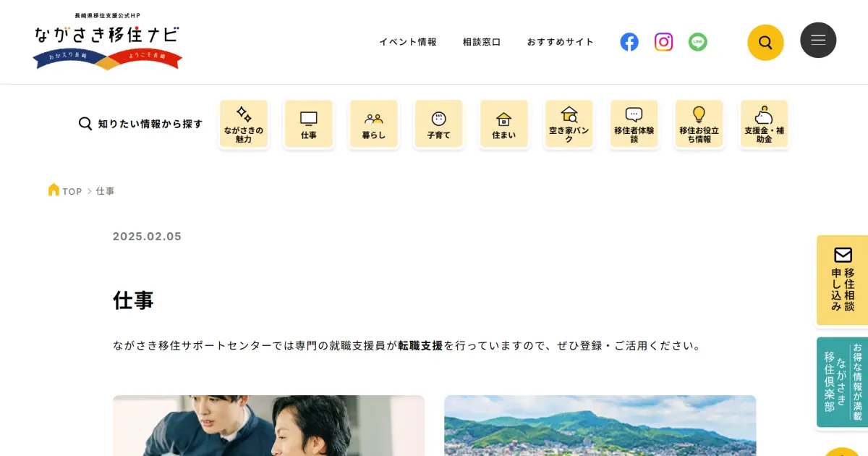Open the ながさき移住倶楽部 side banner
This screenshot has height=456, width=868.
point(843,382)
